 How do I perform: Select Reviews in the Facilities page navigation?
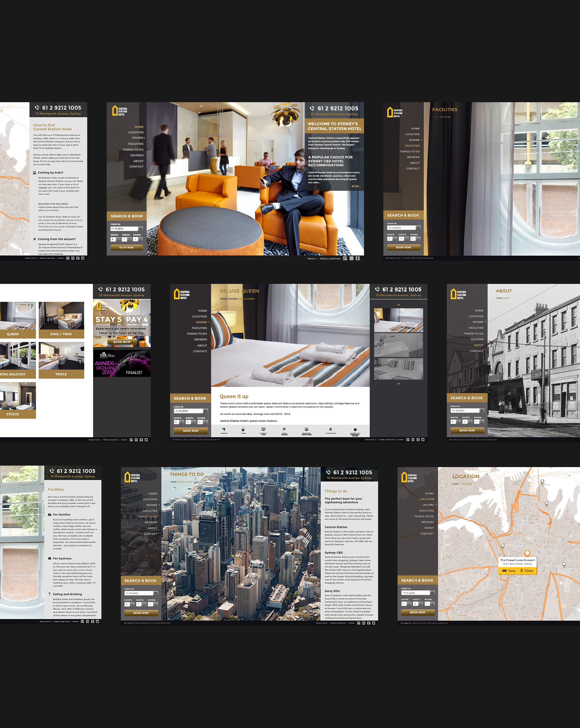(413, 157)
